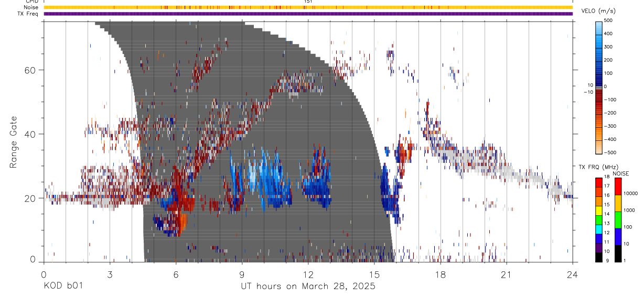
Task: Click the 'TX Freq' row label
Action: (x=28, y=14)
